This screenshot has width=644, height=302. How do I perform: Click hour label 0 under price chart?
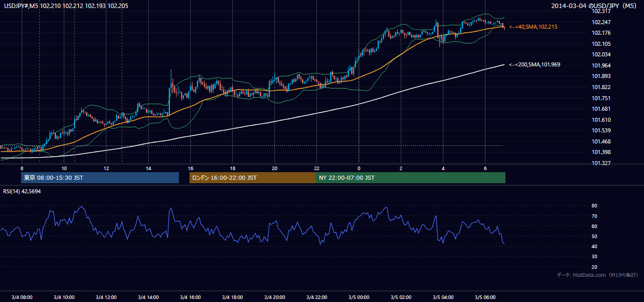(x=359, y=168)
